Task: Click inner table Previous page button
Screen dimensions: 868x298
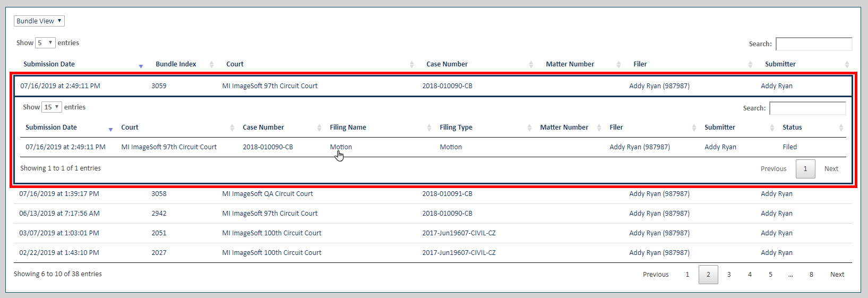Action: 774,169
